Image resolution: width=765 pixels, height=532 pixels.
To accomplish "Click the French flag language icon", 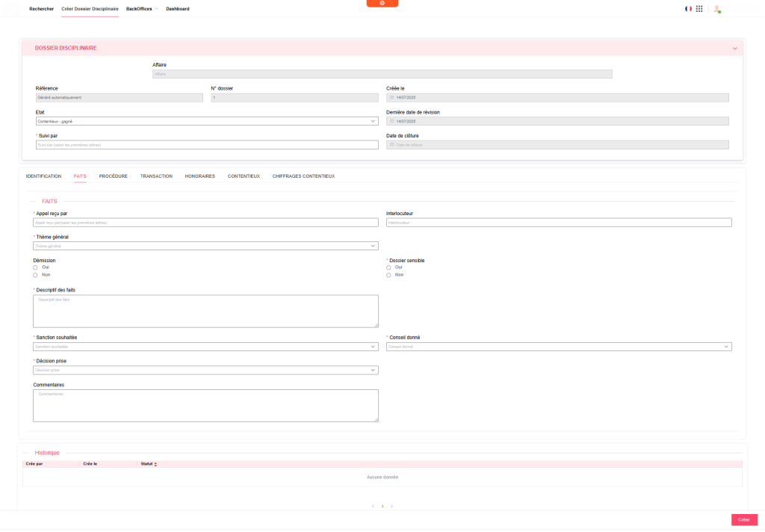I will (x=688, y=9).
